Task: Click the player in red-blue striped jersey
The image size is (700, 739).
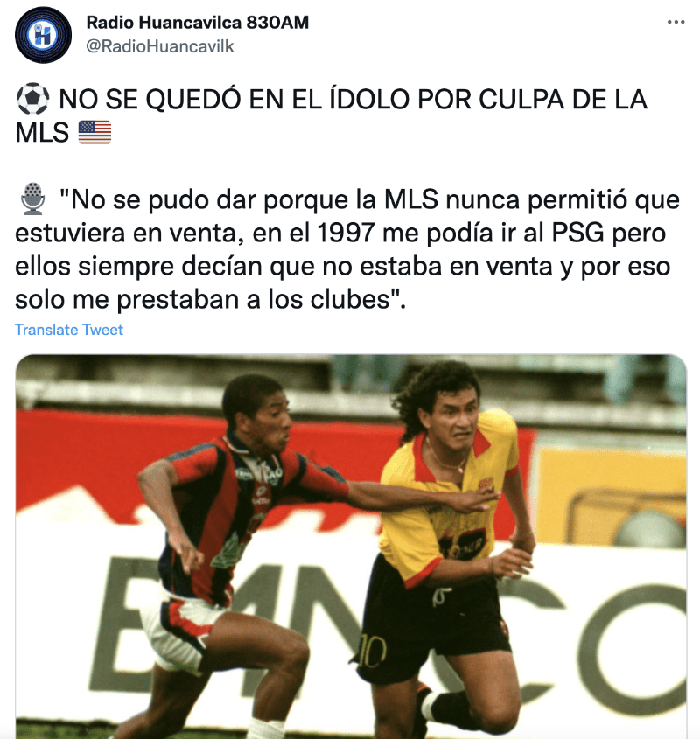Action: [221, 556]
